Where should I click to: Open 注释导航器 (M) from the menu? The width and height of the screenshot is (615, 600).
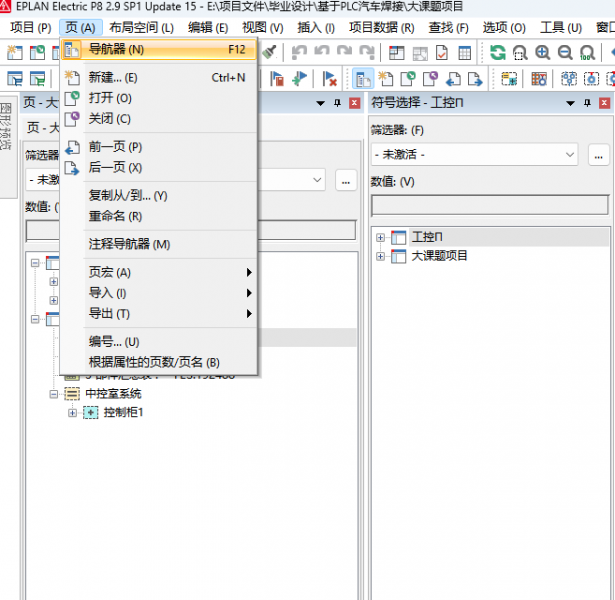coord(159,244)
